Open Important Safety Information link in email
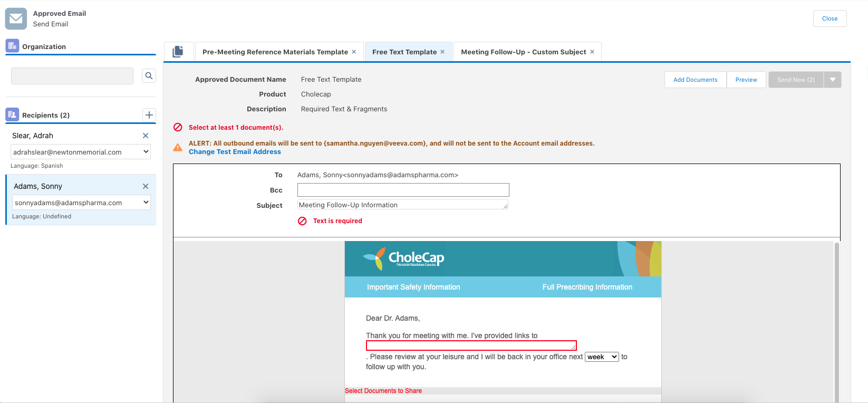The height and width of the screenshot is (403, 868). [x=413, y=287]
